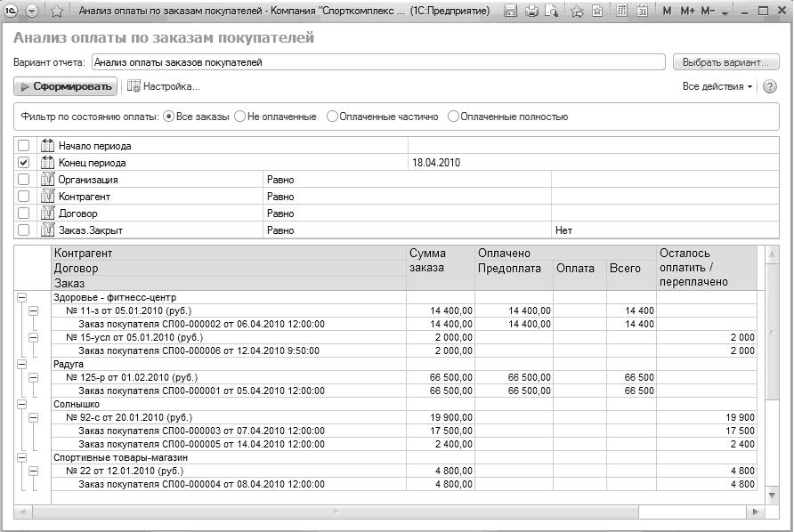Viewport: 794px width, 532px height.
Task: Collapse the № 11-з от 05.01.2010 node
Action: click(x=34, y=310)
